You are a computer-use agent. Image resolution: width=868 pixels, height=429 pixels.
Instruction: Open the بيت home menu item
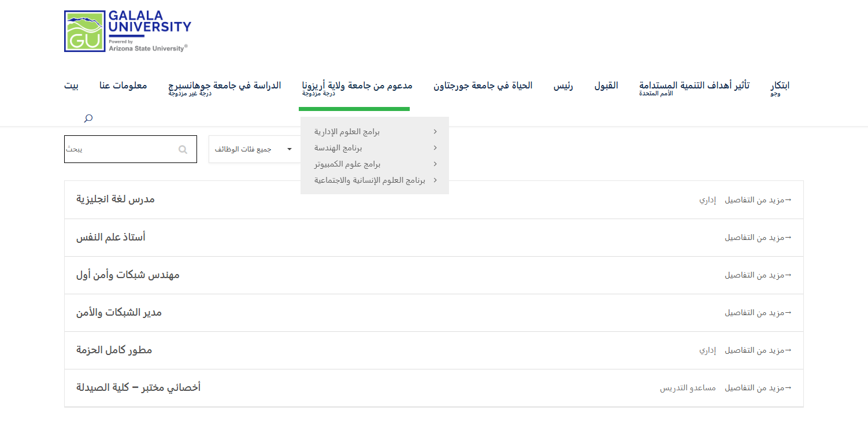71,86
